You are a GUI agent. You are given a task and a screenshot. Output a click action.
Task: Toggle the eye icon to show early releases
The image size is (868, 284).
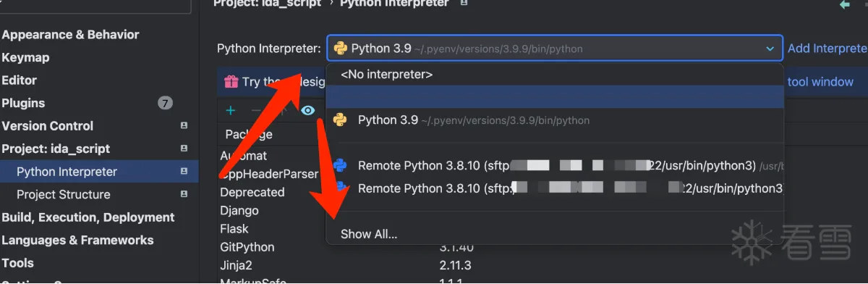(x=308, y=110)
